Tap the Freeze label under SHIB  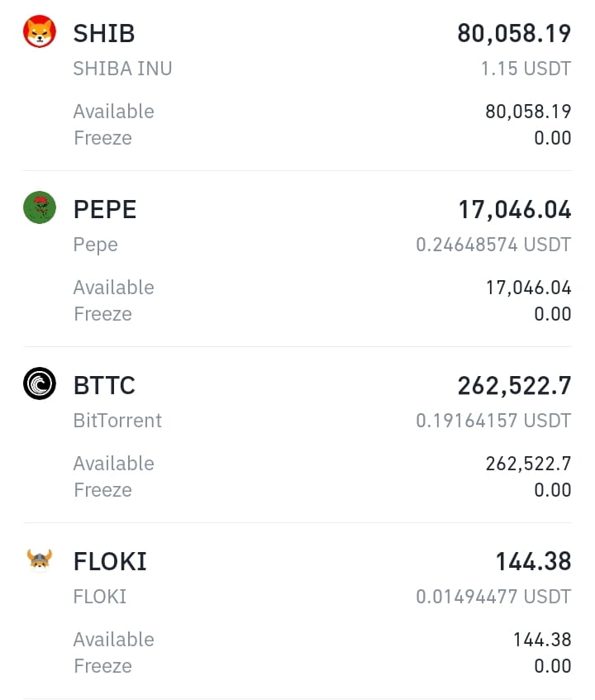click(x=102, y=138)
